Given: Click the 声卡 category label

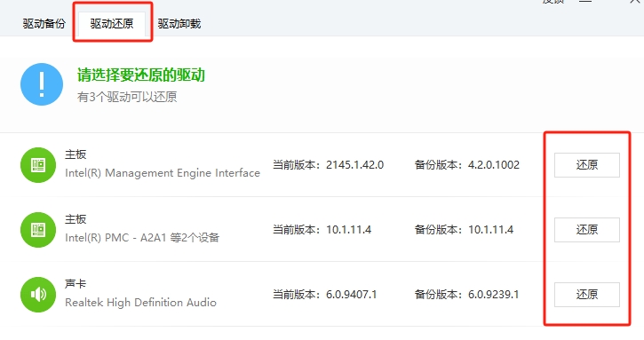Looking at the screenshot, I should click(x=76, y=284).
